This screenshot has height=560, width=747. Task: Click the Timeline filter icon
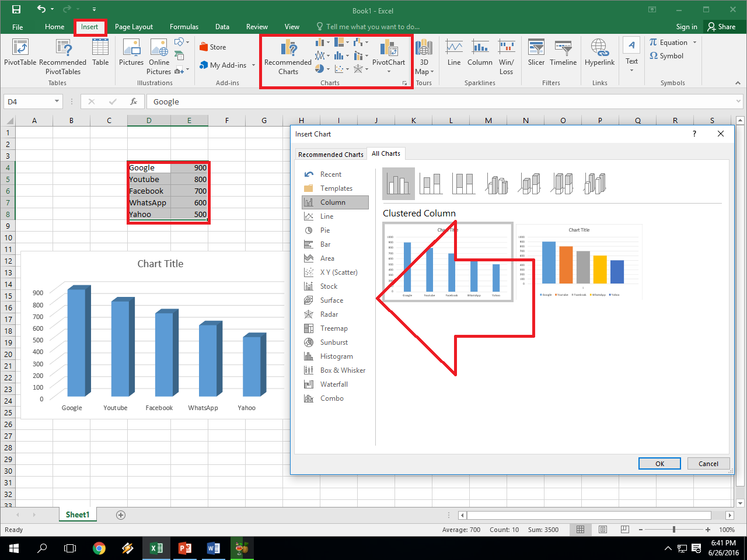[x=563, y=52]
